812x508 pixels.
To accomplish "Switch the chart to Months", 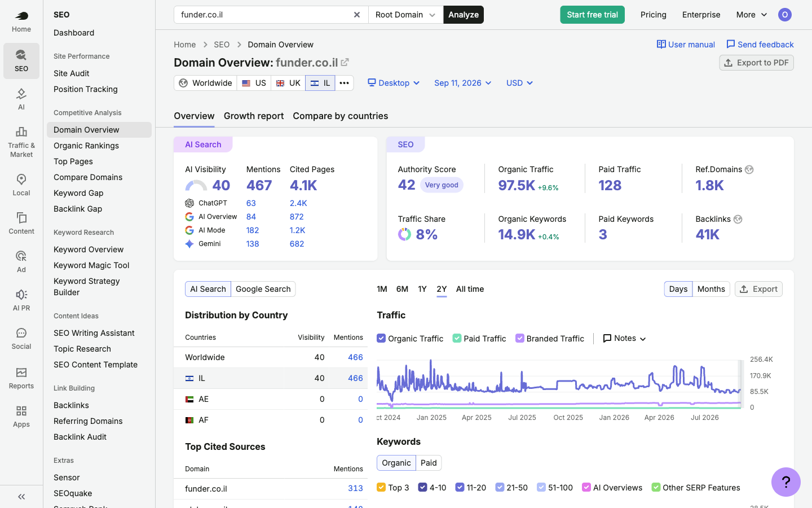I will coord(711,289).
